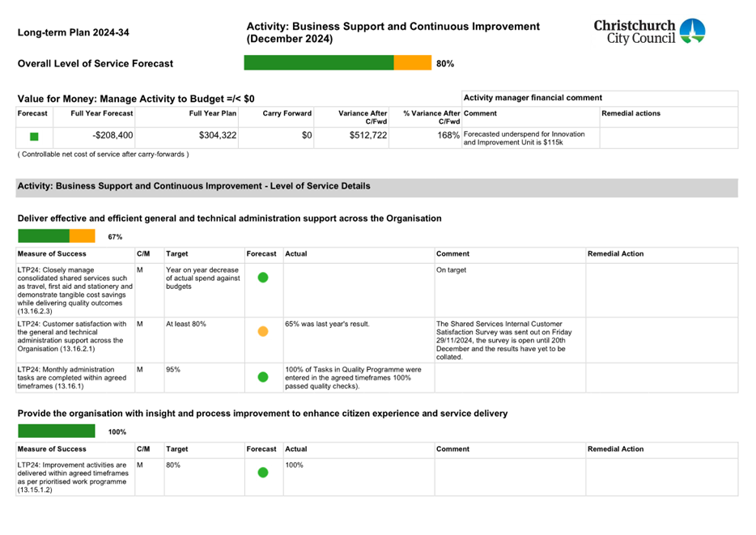Click green forecast circle for improvement activities

[x=263, y=472]
